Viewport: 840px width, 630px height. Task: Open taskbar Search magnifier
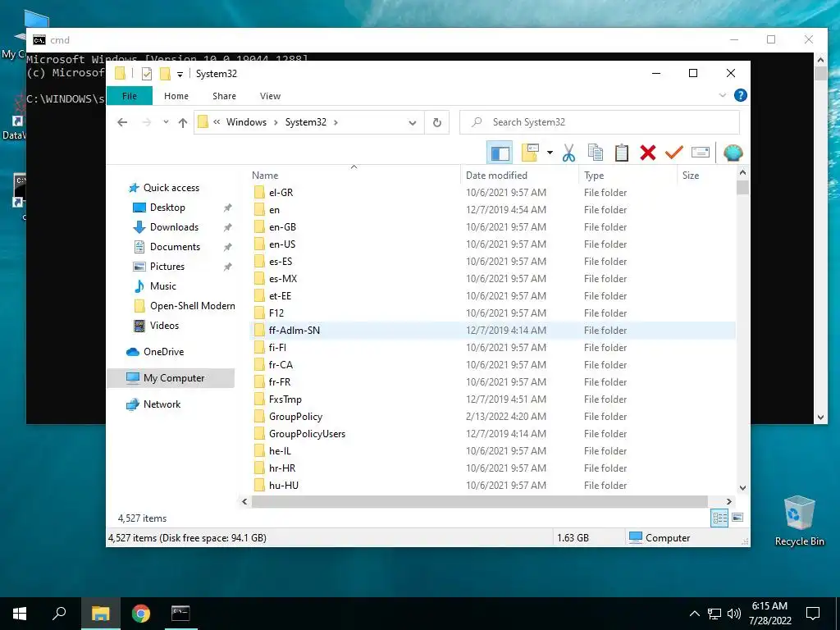click(59, 614)
